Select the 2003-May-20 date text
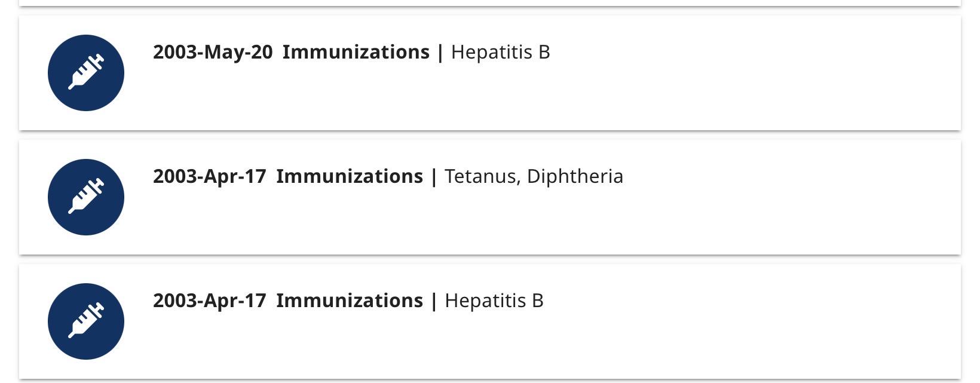Screen dimensions: 980x383 point(213,52)
